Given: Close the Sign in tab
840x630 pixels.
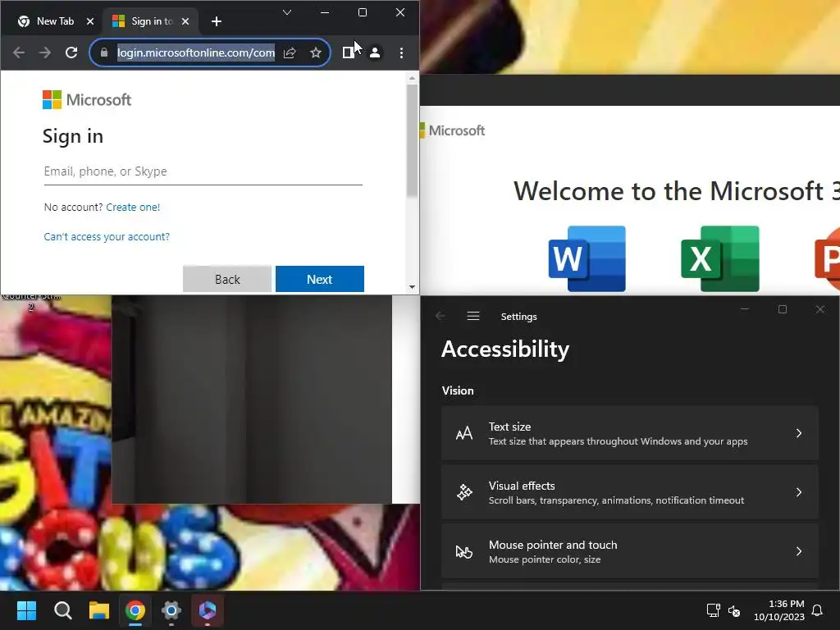Looking at the screenshot, I should click(185, 21).
